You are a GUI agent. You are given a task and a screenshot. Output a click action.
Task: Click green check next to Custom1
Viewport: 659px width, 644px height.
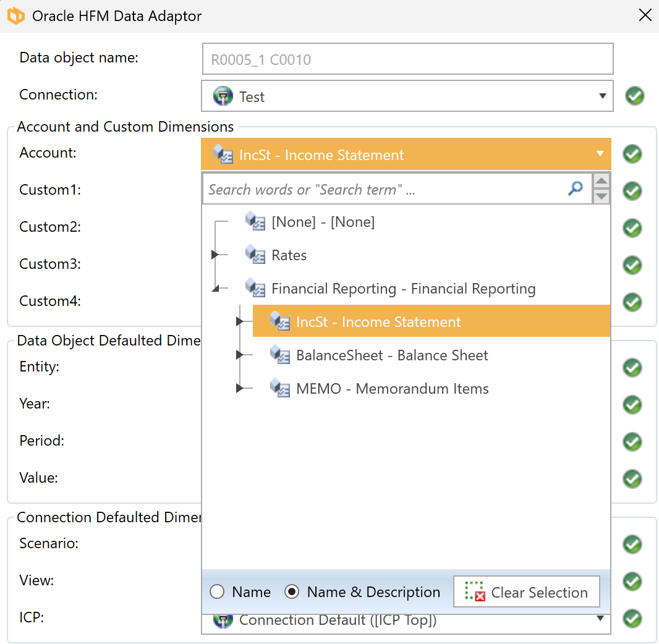pos(632,191)
